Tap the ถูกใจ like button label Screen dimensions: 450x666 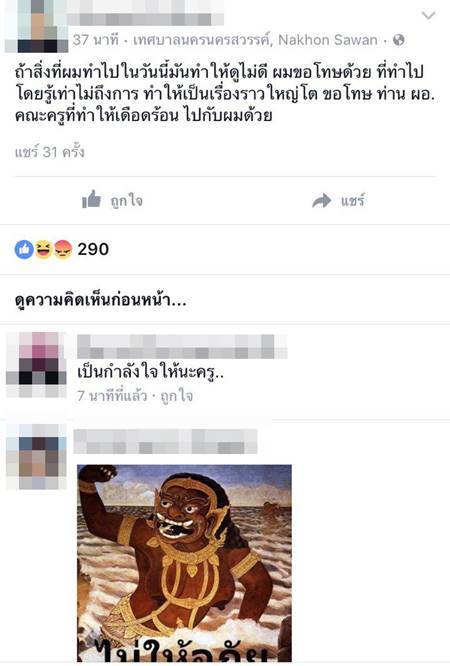[126, 200]
